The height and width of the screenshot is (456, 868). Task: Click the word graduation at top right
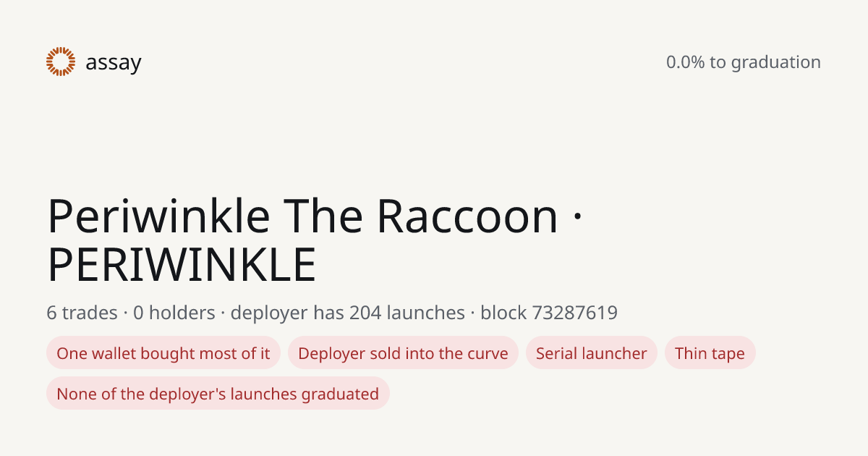775,63
